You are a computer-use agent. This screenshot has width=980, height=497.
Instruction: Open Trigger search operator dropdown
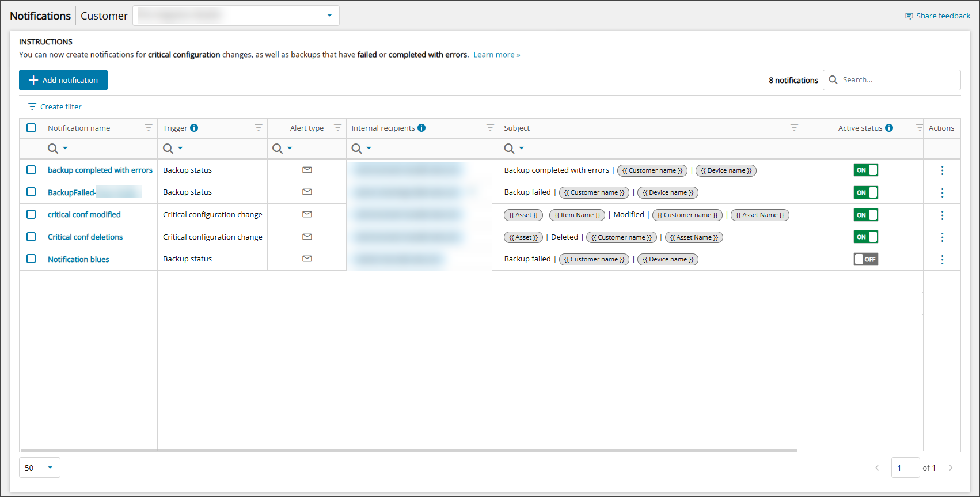tap(180, 148)
